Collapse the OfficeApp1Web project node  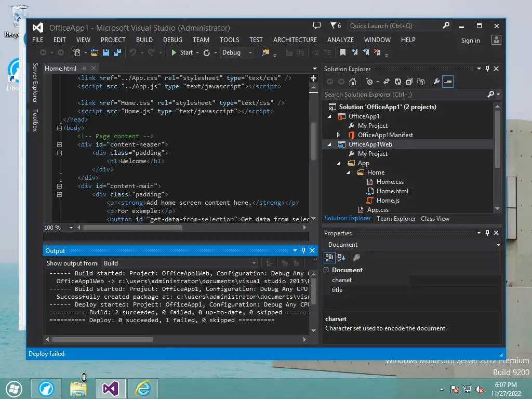click(x=329, y=144)
